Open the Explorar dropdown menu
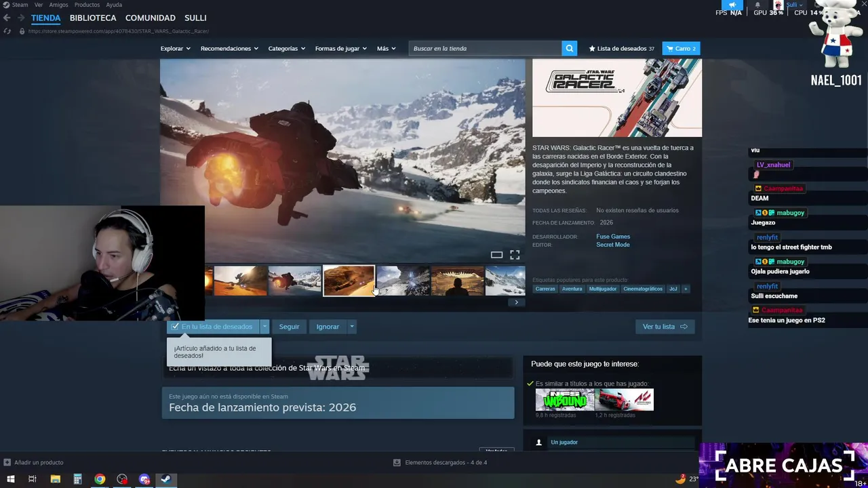Image resolution: width=868 pixels, height=488 pixels. tap(176, 48)
